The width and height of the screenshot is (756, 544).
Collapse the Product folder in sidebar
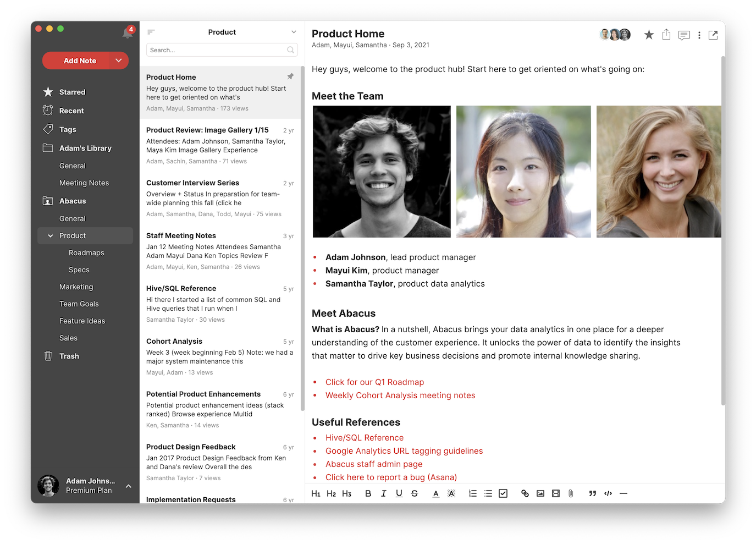click(x=51, y=236)
